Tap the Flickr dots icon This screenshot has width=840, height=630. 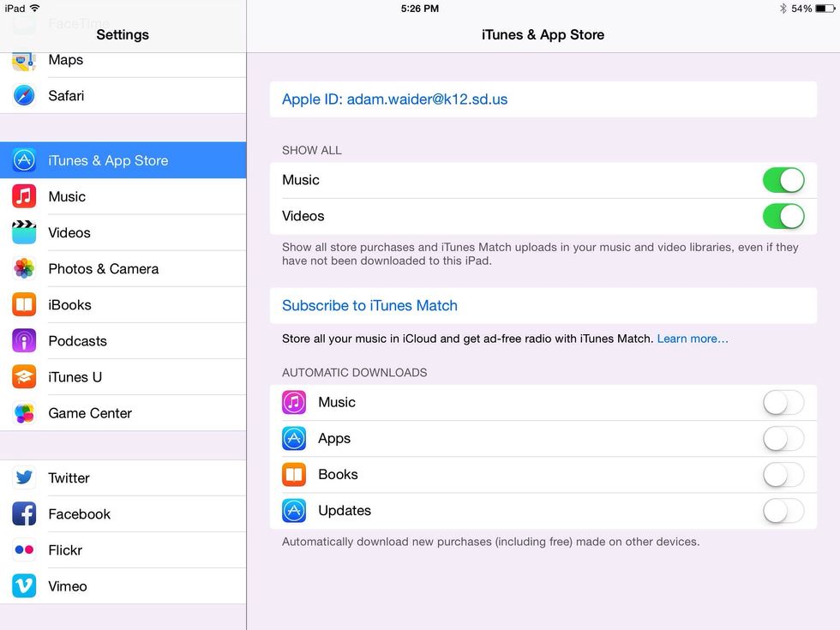(x=24, y=550)
